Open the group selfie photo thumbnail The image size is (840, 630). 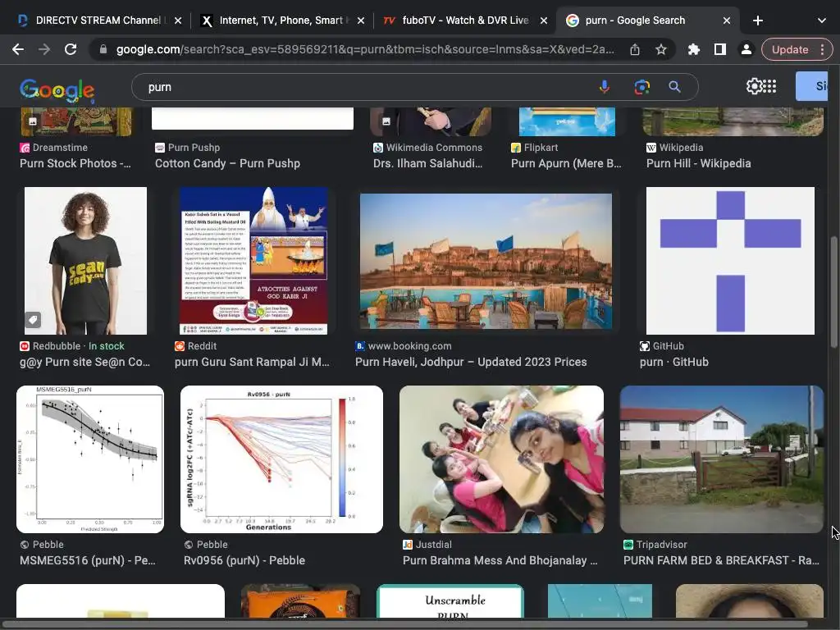point(501,459)
